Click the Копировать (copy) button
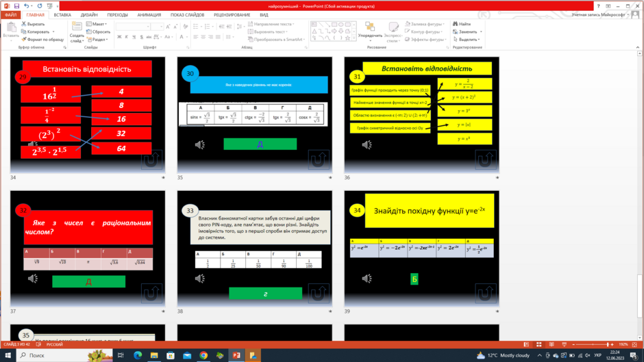Image resolution: width=644 pixels, height=362 pixels. click(36, 31)
